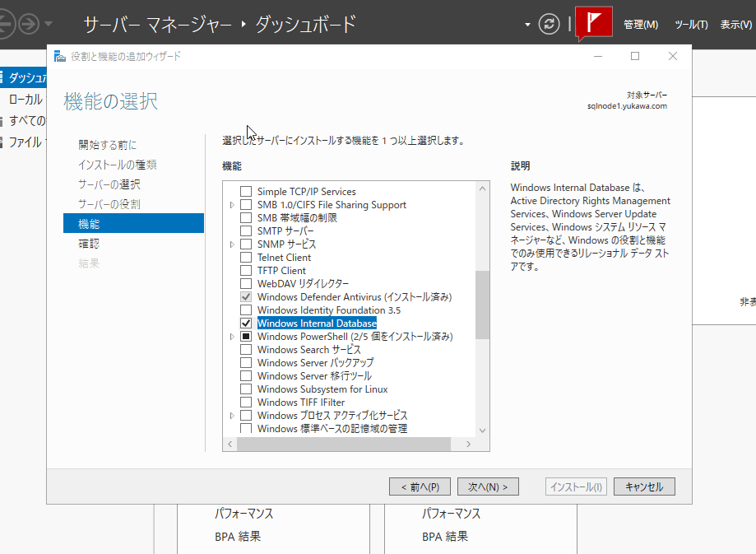Enable Windows Identity Foundation 3.5
Screen dimensions: 756x554
[x=245, y=310]
